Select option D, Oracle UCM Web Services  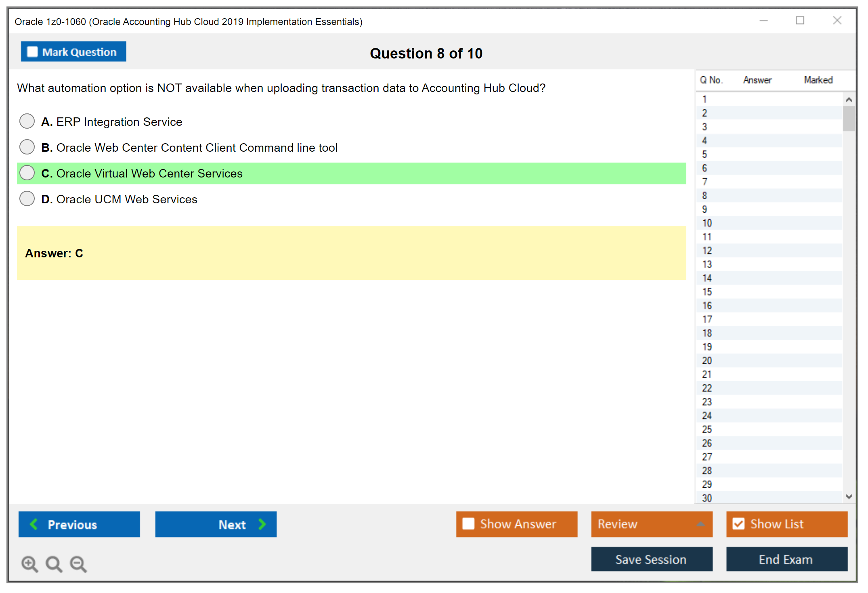27,198
